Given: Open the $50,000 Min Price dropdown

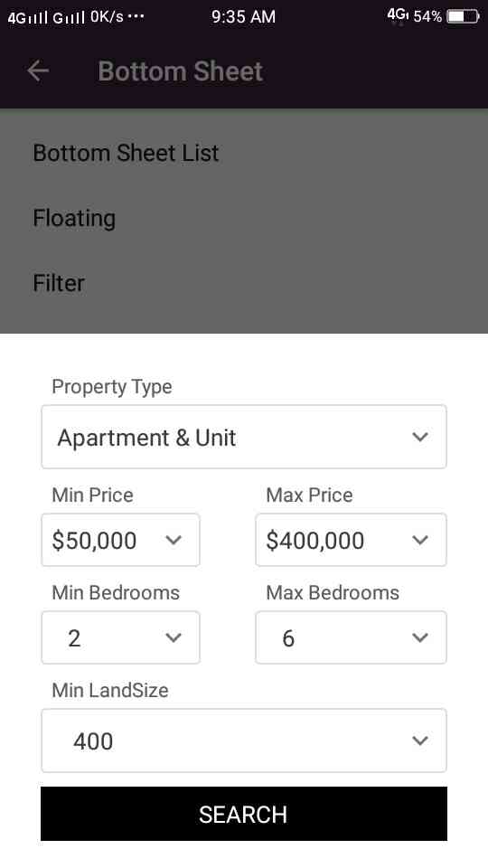Looking at the screenshot, I should (120, 540).
